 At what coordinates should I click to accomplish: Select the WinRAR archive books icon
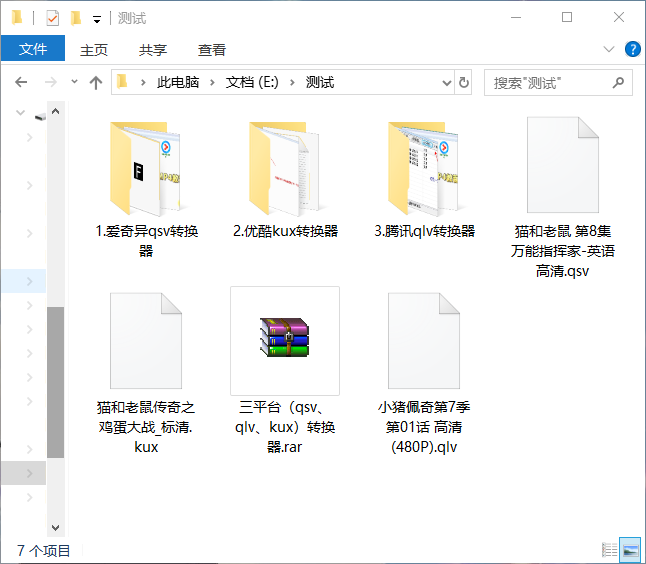coord(284,337)
